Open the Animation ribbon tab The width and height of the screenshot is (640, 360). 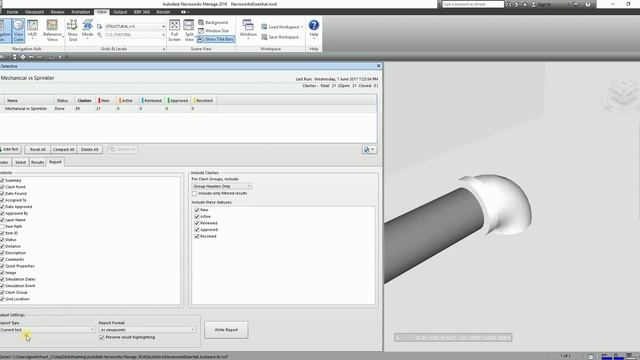coord(80,12)
